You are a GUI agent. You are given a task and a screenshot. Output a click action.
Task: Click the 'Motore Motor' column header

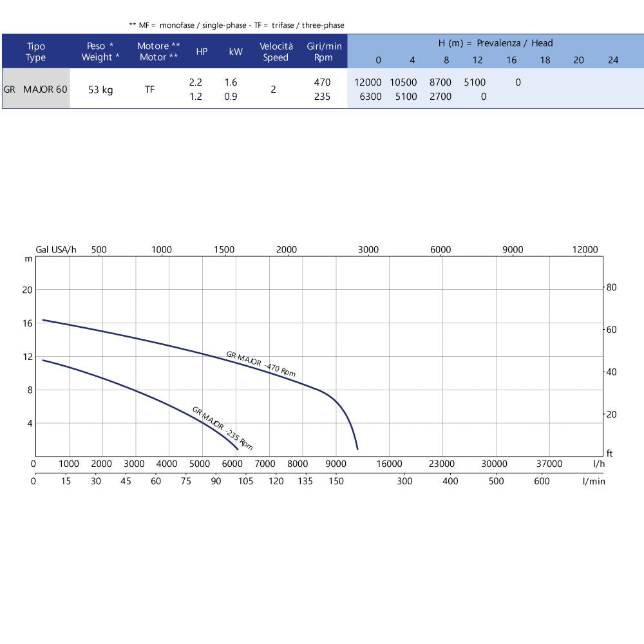158,52
